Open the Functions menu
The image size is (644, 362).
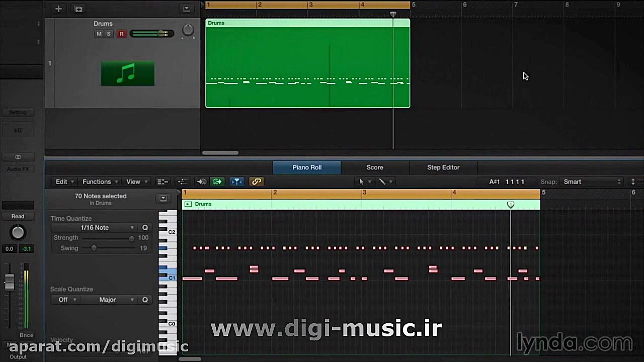[x=100, y=182]
